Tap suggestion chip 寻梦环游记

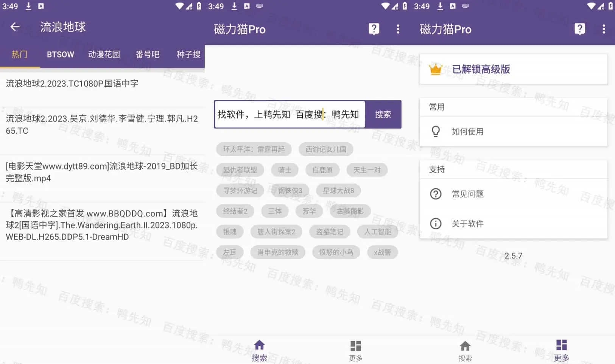click(240, 190)
